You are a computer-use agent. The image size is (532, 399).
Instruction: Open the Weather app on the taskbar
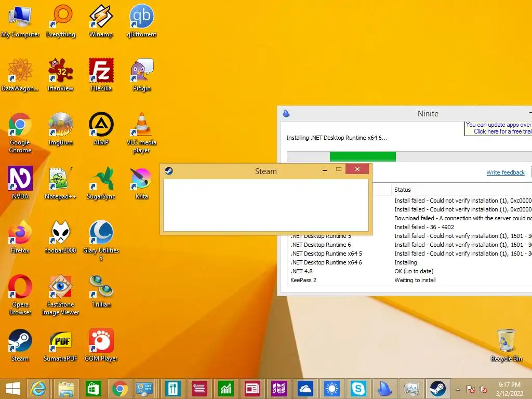point(332,389)
